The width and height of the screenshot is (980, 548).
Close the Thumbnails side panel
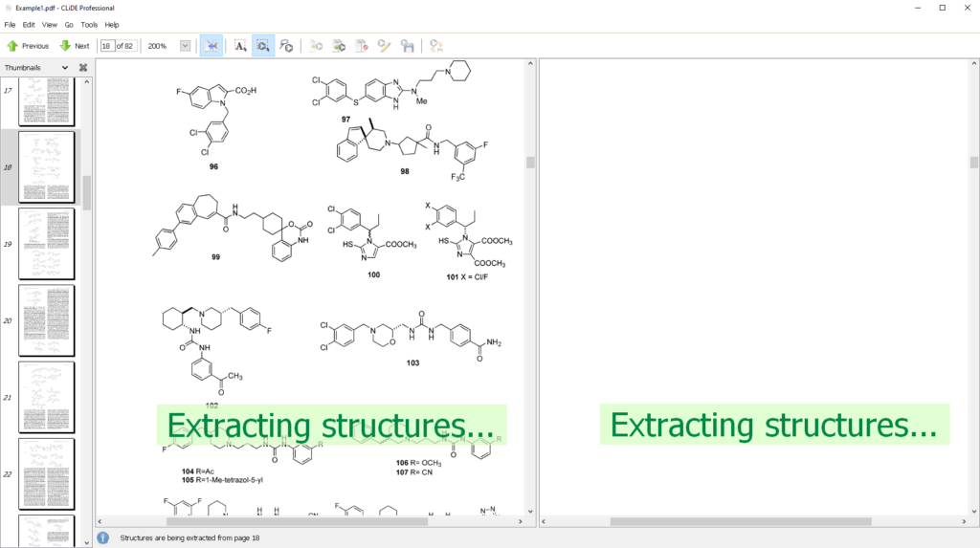[83, 68]
